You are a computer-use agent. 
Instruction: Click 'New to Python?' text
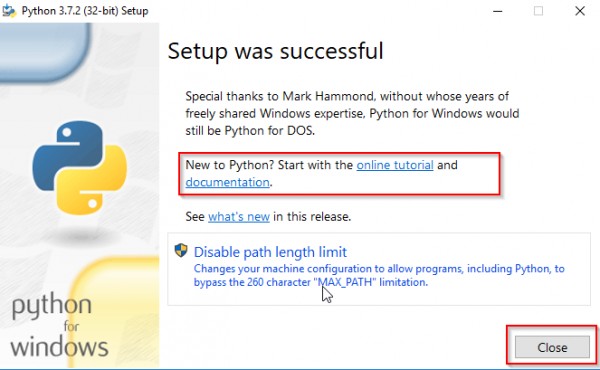230,165
